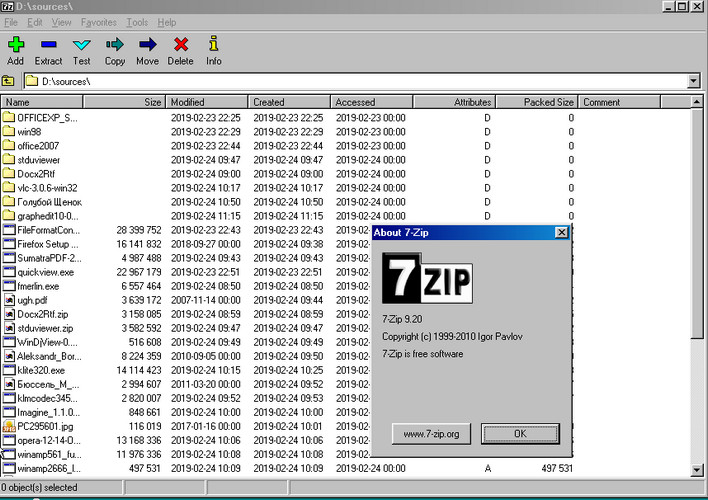The width and height of the screenshot is (708, 500).
Task: Sort by the Created column header
Action: pyautogui.click(x=289, y=102)
